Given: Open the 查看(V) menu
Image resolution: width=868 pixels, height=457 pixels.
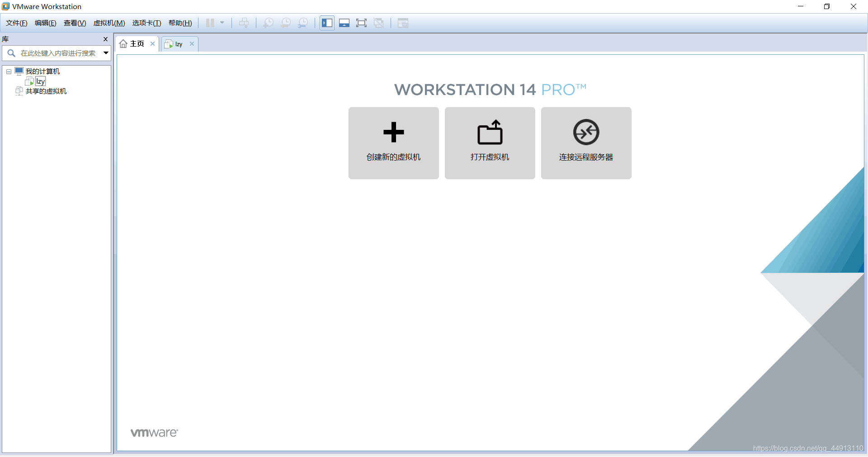Looking at the screenshot, I should pos(75,23).
